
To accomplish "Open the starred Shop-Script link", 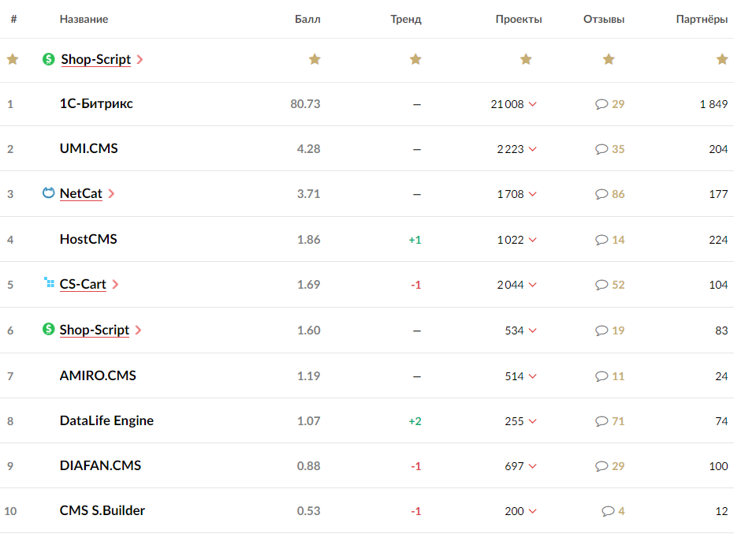I will pos(96,59).
